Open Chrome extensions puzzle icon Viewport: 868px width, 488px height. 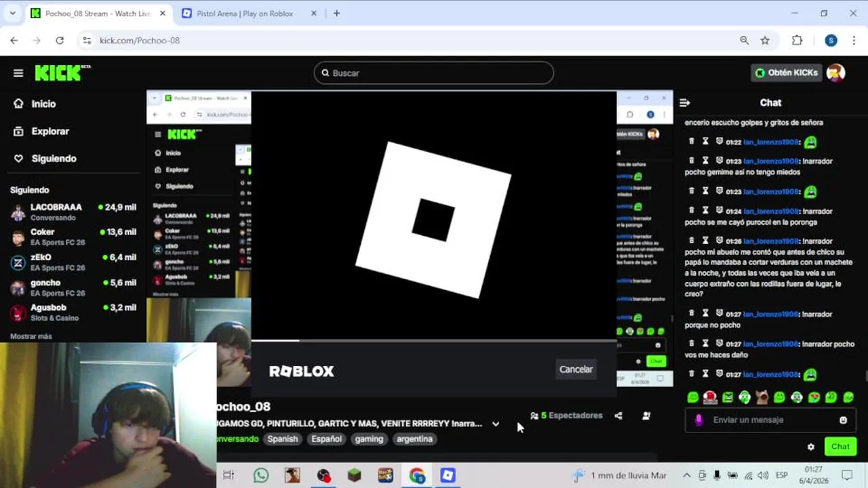(797, 41)
